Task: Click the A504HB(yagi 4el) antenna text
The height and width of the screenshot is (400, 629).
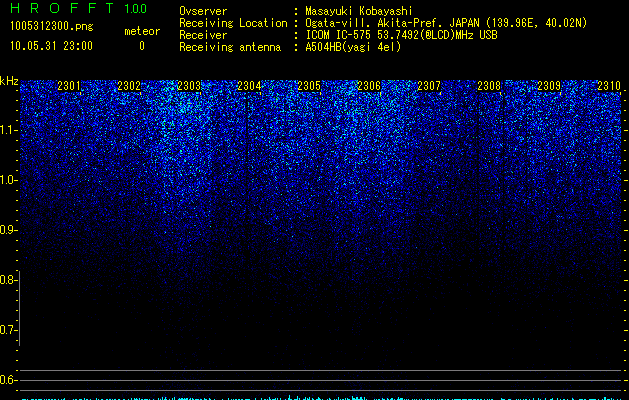Action: (353, 47)
